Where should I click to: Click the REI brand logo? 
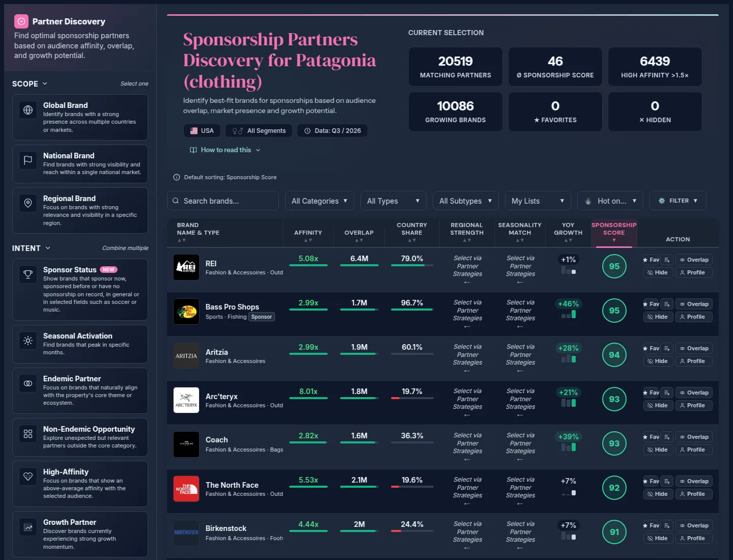click(186, 267)
